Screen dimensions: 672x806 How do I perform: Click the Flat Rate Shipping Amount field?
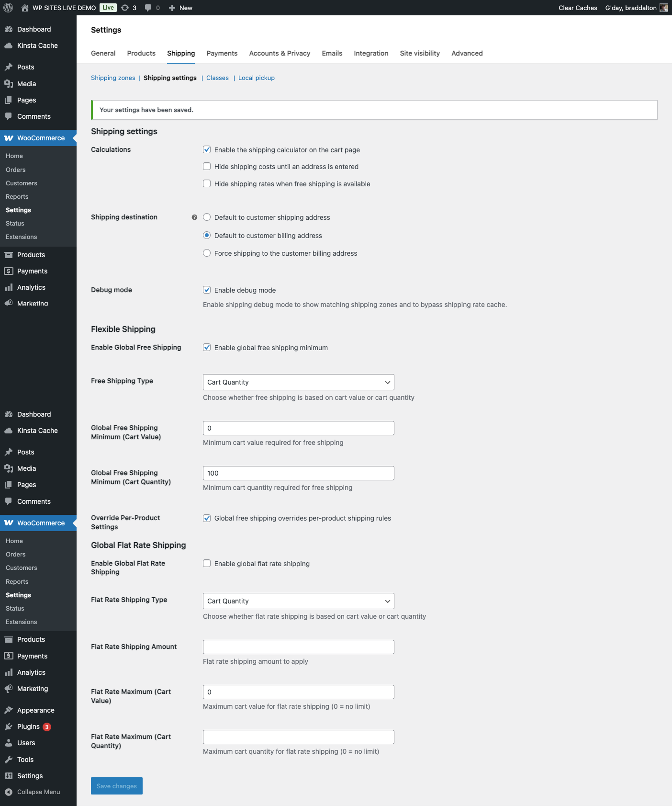(298, 647)
